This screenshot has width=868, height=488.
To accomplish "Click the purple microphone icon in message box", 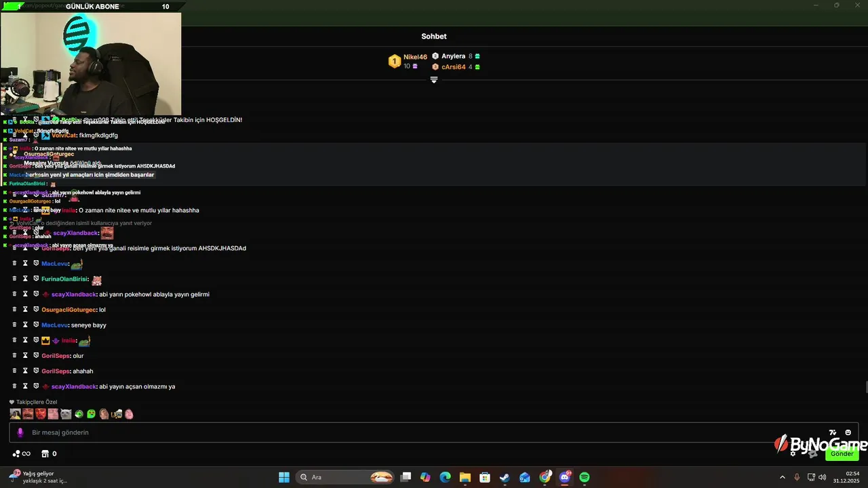I will point(20,432).
